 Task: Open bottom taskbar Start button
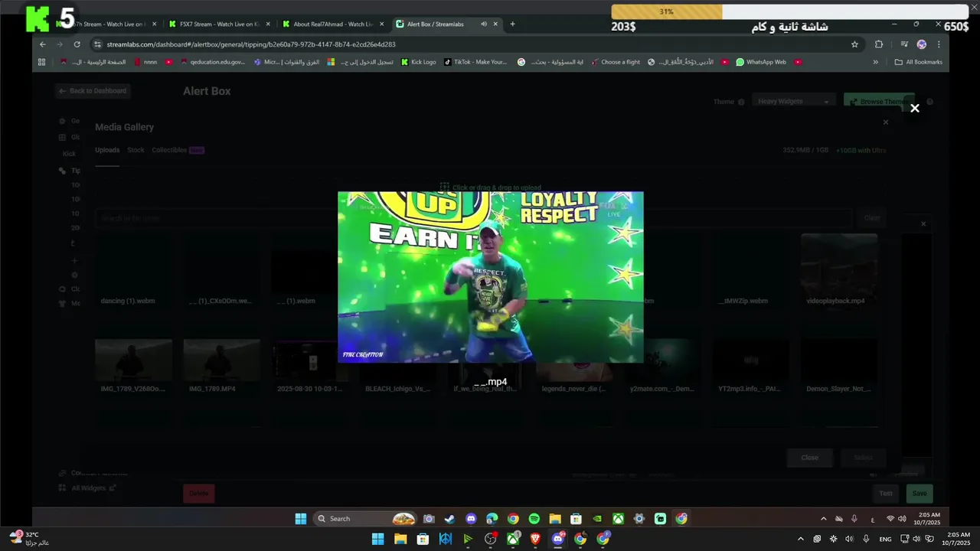[x=377, y=539]
